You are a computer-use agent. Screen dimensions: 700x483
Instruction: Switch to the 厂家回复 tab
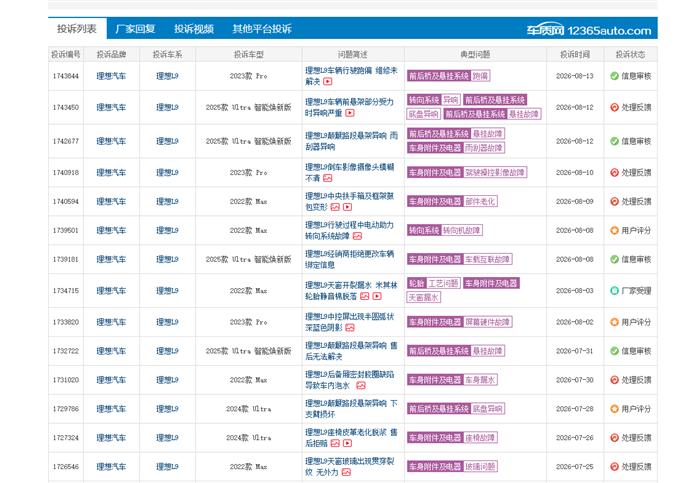tap(135, 29)
